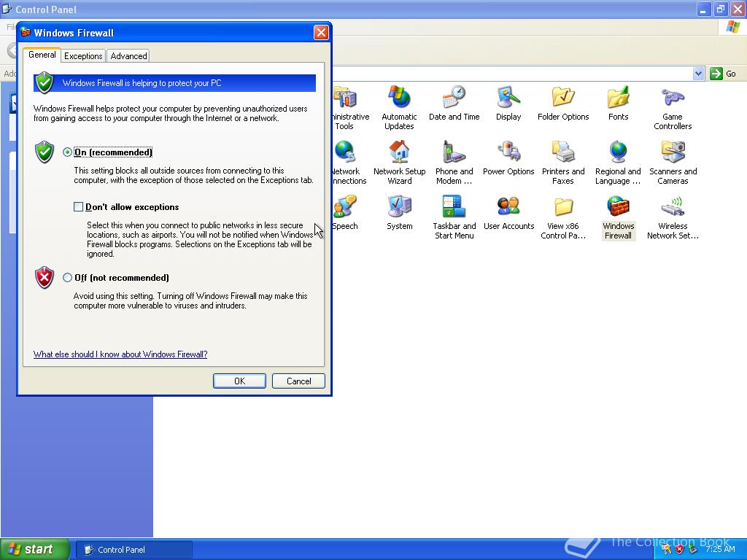Switch to the Advanced tab
This screenshot has width=747, height=560.
(x=128, y=55)
